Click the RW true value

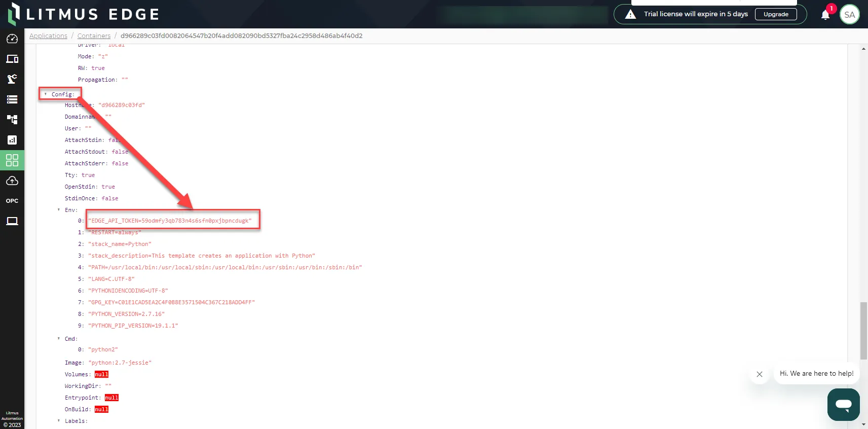coord(98,68)
